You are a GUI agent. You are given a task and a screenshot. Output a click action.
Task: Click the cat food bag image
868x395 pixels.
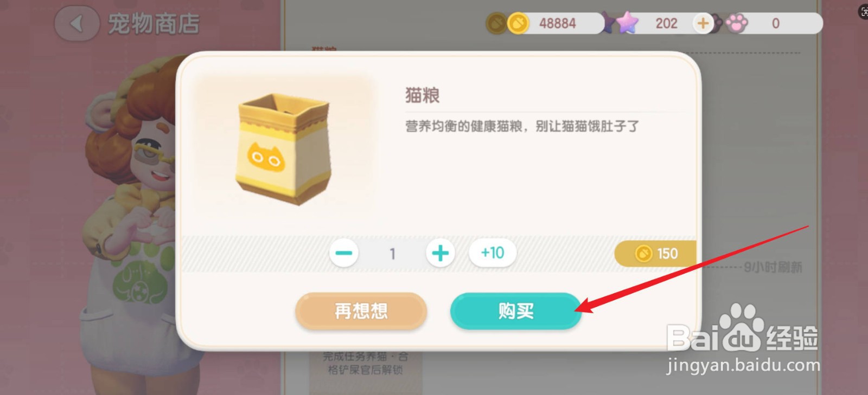(x=283, y=148)
